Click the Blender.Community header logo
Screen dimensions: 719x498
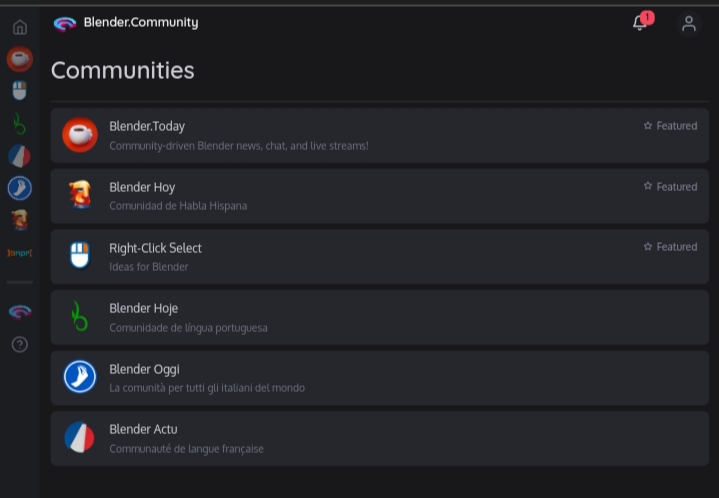click(x=126, y=23)
